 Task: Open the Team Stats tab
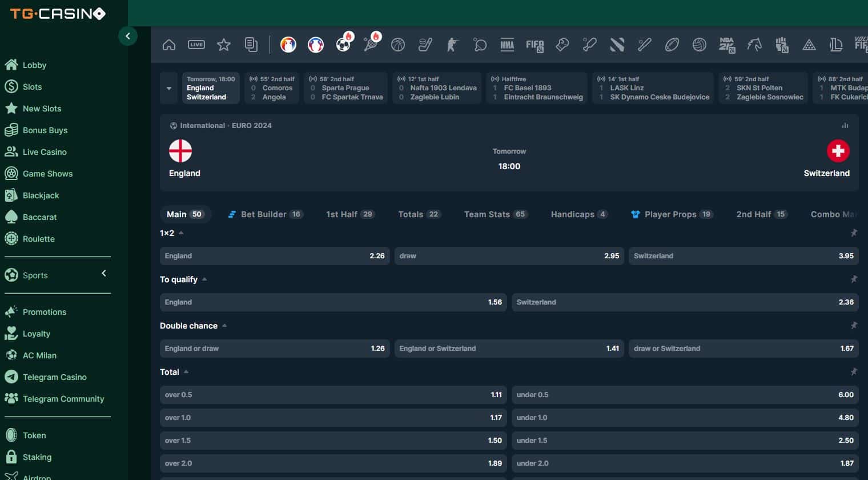[x=496, y=214]
